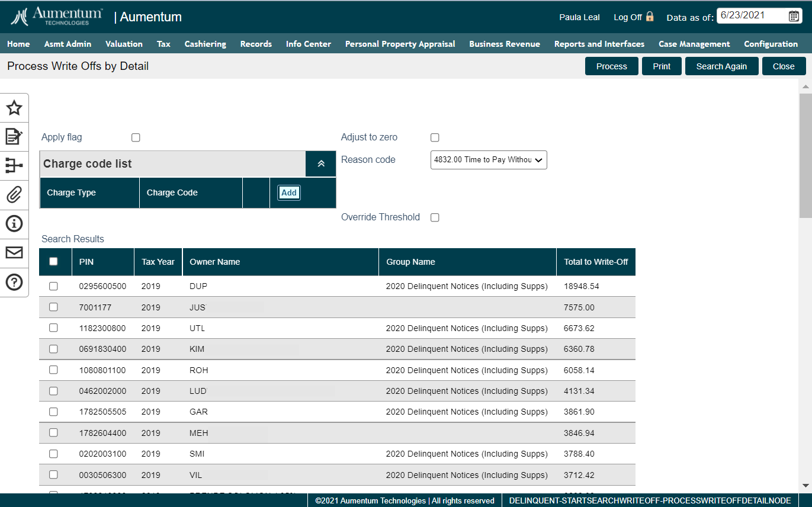Open the Records menu
The image size is (812, 507).
pyautogui.click(x=256, y=44)
